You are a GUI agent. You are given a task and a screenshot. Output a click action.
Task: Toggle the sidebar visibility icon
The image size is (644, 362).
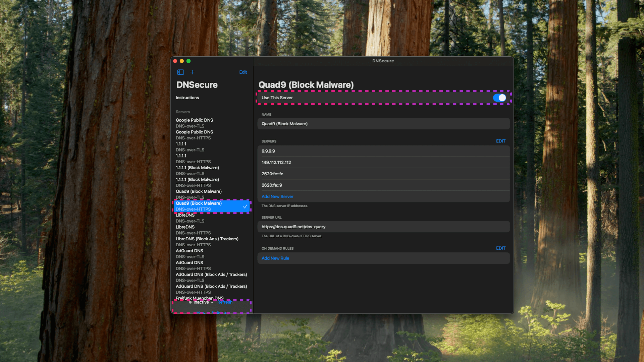point(181,72)
